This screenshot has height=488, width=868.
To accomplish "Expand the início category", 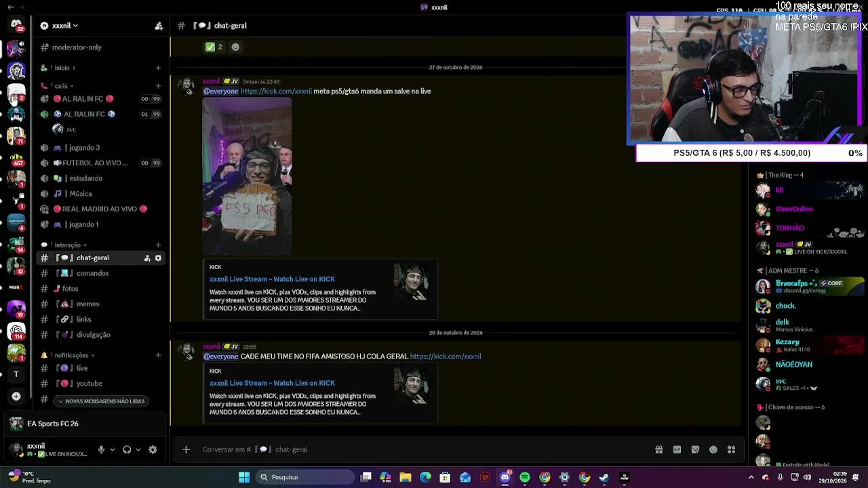I will click(64, 68).
